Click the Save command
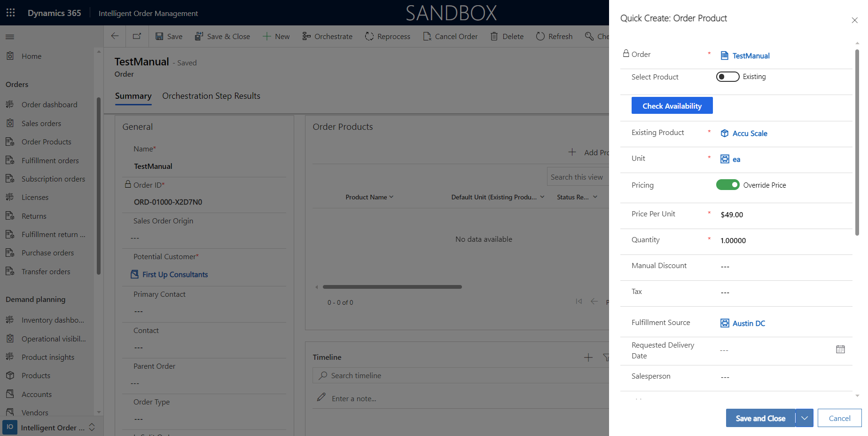The image size is (868, 436). pos(169,36)
